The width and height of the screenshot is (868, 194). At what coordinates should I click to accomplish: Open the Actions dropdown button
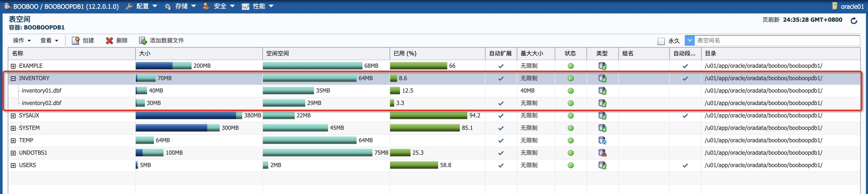tap(22, 41)
